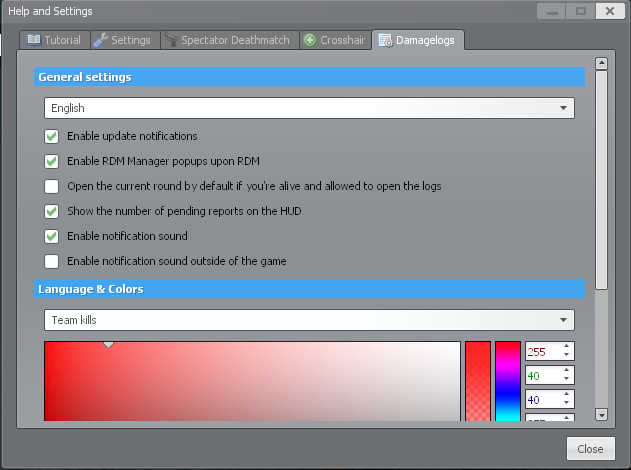631x470 pixels.
Task: Close the Help and Settings window
Action: (610, 11)
